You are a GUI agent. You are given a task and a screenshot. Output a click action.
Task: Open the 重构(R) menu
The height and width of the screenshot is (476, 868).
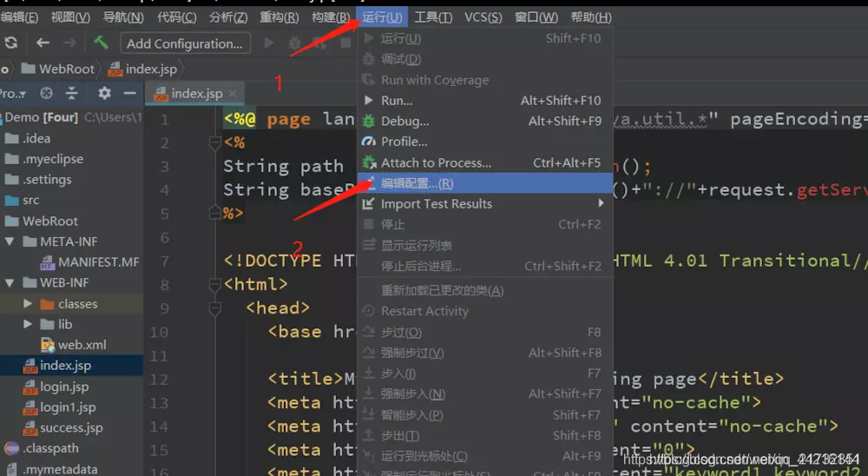[279, 17]
